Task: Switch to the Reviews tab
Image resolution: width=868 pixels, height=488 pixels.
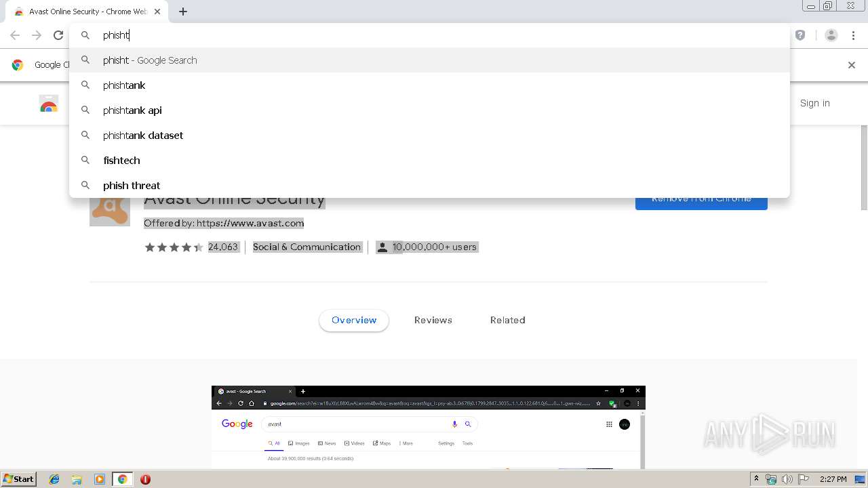Action: (433, 320)
